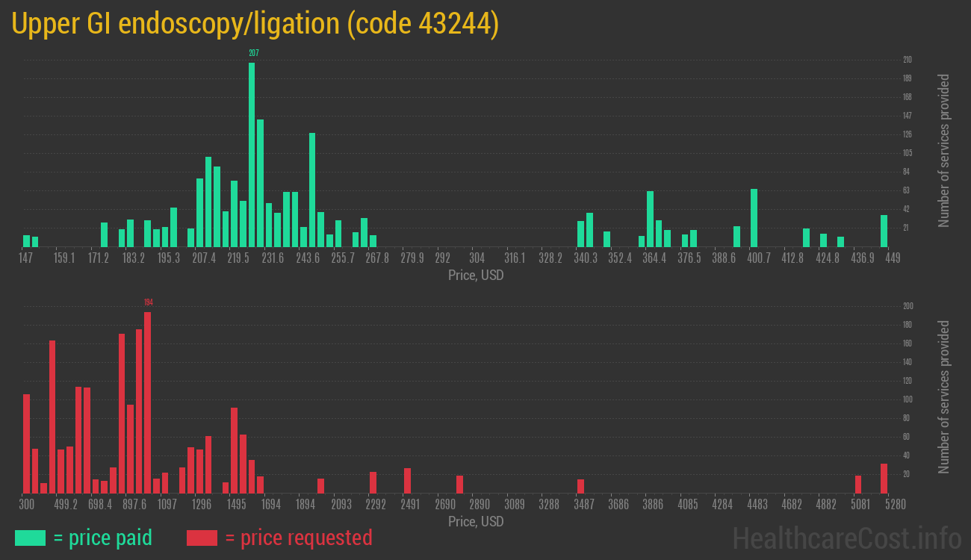Click the 243.6 x-axis tick label

[308, 258]
